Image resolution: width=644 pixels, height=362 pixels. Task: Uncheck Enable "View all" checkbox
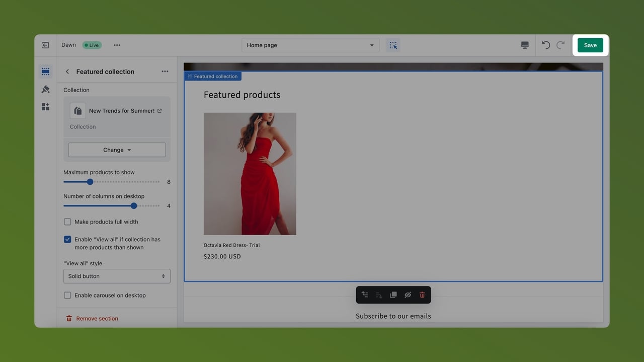[x=67, y=240]
